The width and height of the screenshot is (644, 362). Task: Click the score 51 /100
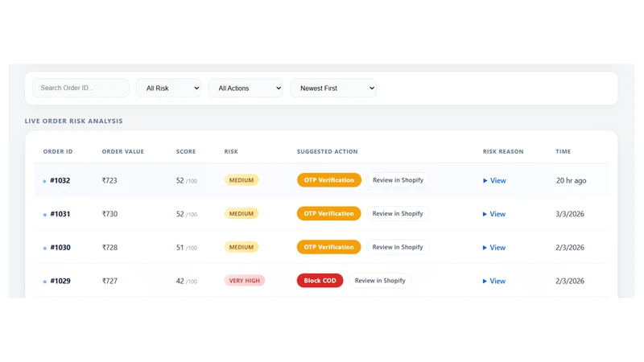[187, 248]
